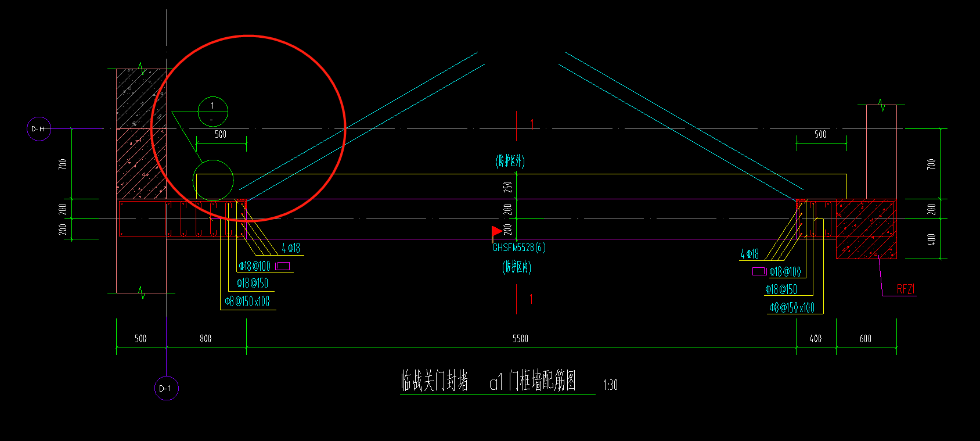
Task: Pick the magenta rectangle symbol beside right Φ18@100
Action: point(759,271)
